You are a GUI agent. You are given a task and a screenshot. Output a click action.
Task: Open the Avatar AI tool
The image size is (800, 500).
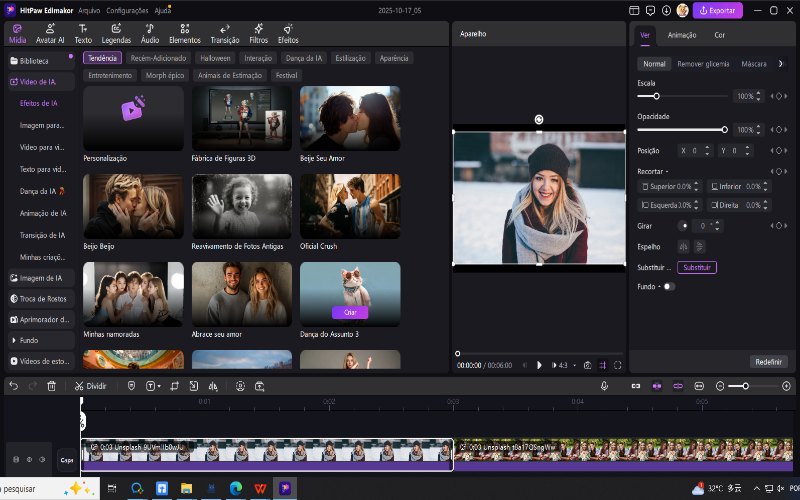point(50,34)
